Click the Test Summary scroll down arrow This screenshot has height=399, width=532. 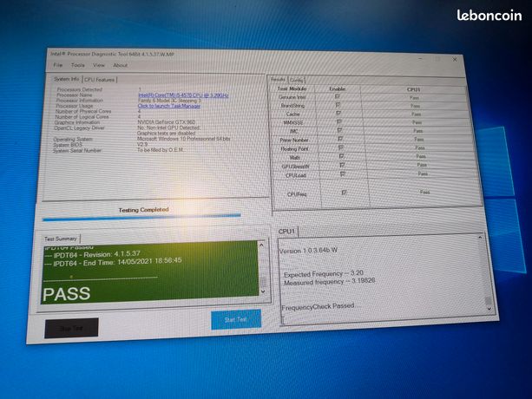pos(263,291)
